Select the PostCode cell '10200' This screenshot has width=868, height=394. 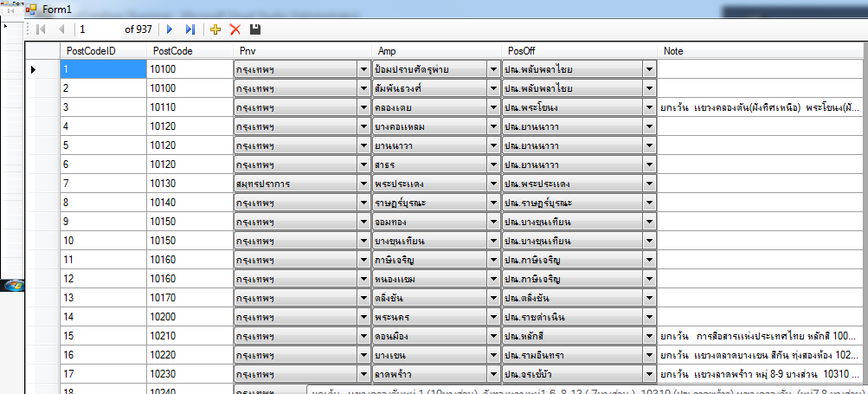[190, 317]
